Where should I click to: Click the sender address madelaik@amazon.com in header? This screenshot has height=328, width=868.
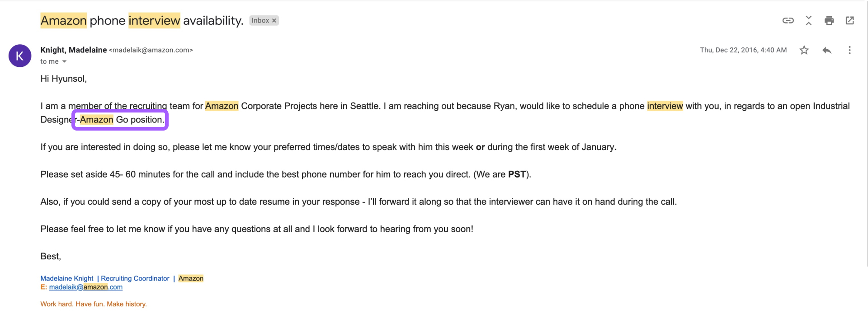point(151,50)
